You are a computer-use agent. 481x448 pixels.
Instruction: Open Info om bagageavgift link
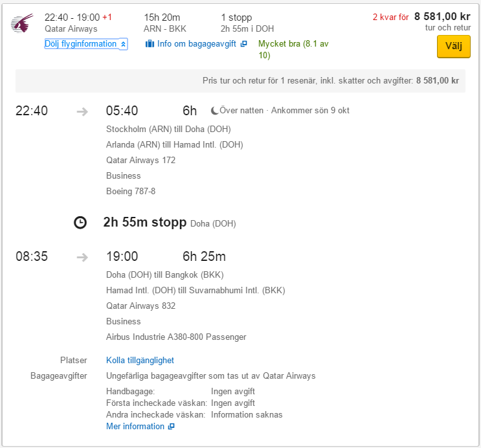click(x=197, y=44)
